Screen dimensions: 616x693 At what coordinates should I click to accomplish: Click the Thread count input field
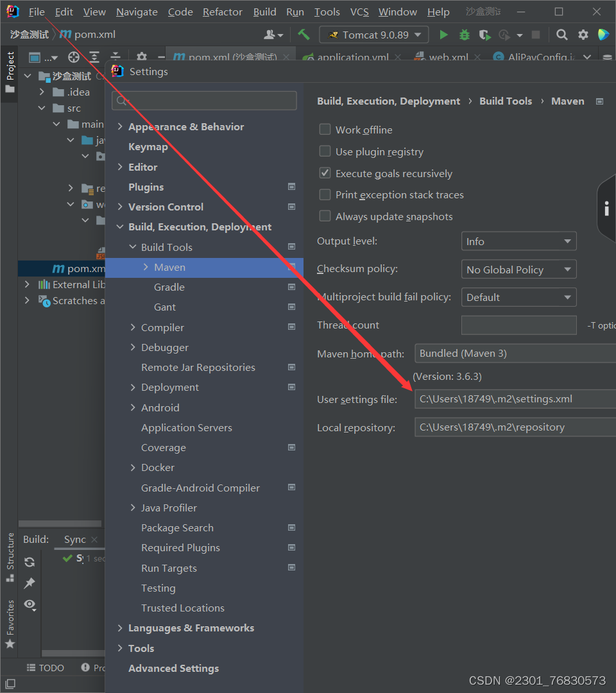tap(518, 325)
